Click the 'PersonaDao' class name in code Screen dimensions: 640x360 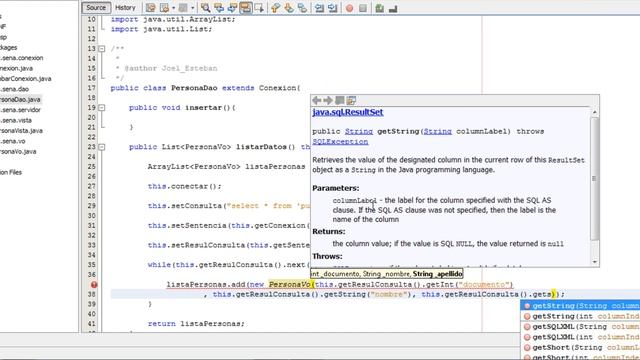pyautogui.click(x=194, y=88)
